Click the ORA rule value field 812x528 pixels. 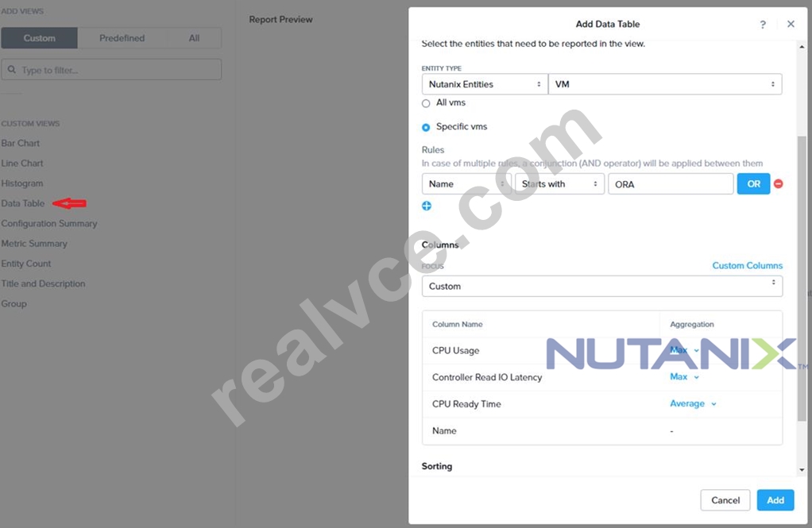671,183
